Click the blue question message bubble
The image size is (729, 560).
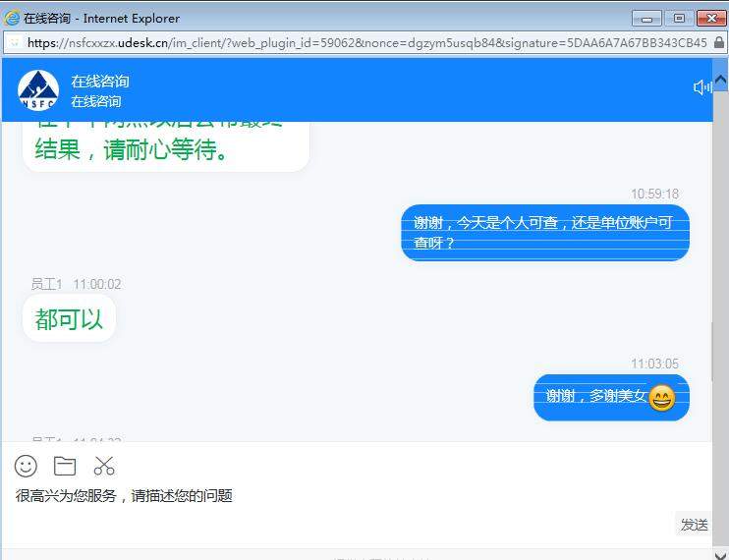tap(545, 233)
